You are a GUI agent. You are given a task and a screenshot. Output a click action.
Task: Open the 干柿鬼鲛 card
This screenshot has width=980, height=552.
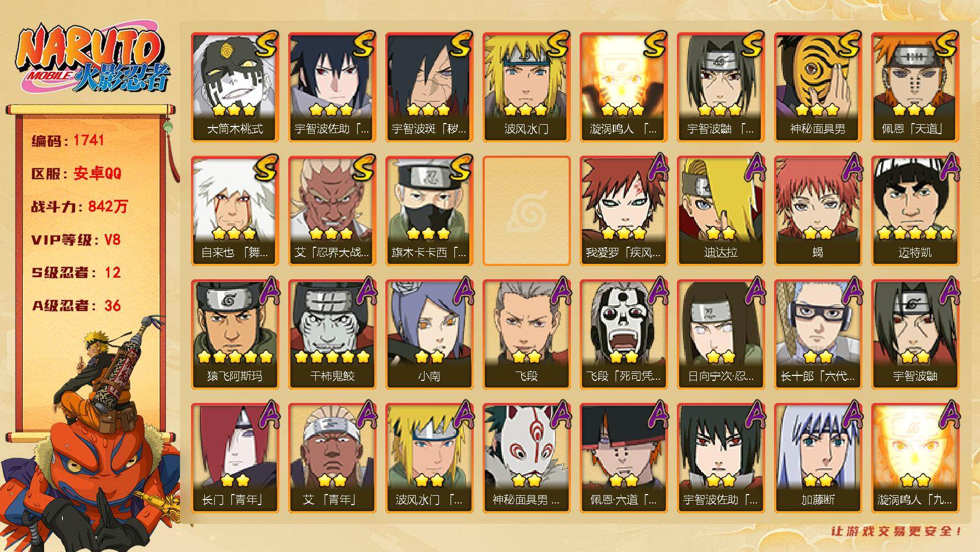(x=332, y=335)
